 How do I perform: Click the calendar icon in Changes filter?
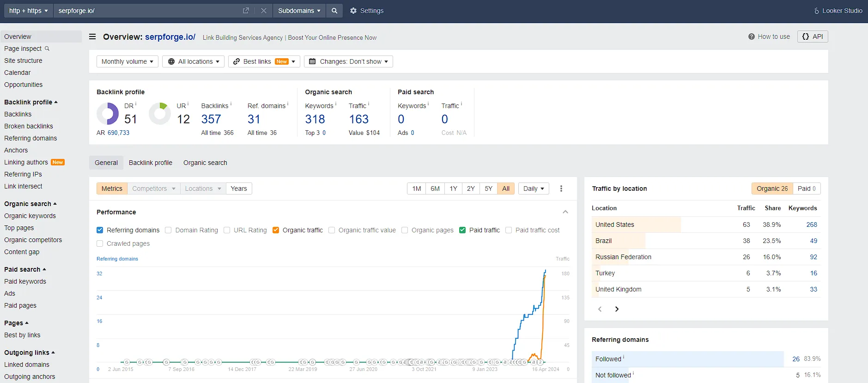click(312, 61)
